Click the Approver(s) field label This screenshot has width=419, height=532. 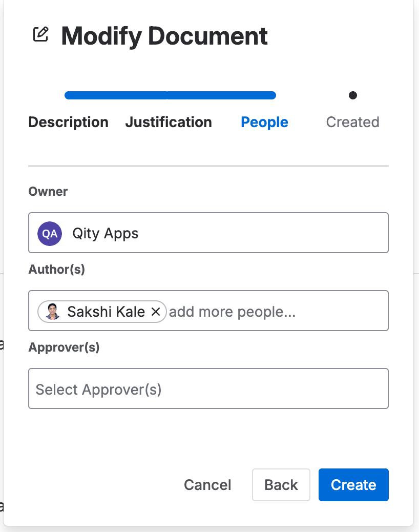coord(64,347)
